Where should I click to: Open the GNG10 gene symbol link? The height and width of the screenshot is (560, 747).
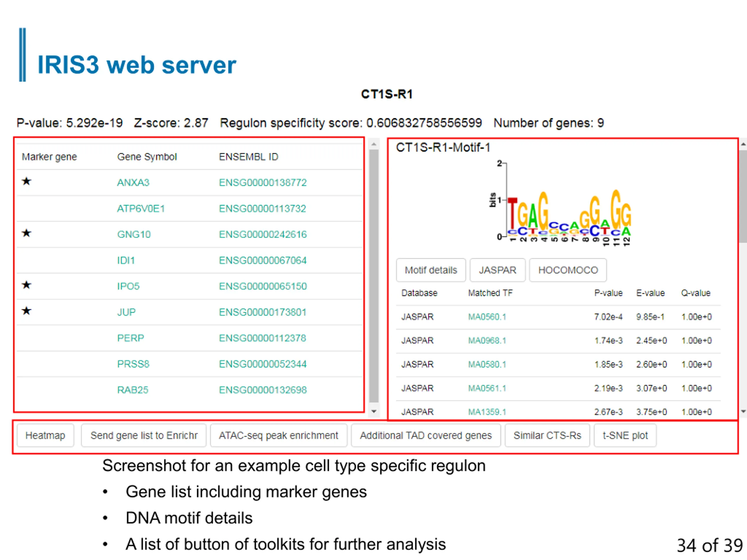[134, 234]
